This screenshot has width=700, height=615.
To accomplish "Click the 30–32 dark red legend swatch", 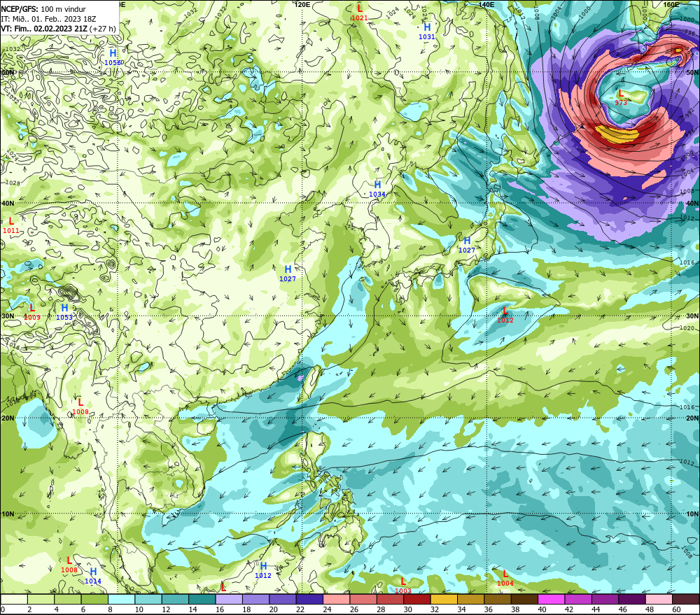I will pos(417,599).
